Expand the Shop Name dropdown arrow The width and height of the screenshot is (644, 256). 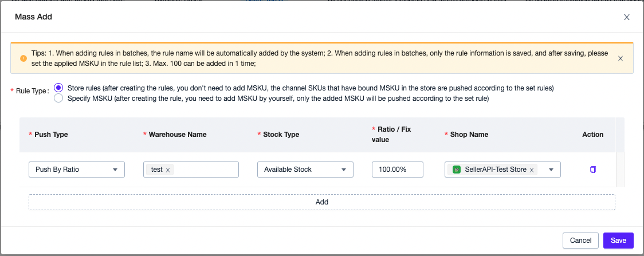551,170
